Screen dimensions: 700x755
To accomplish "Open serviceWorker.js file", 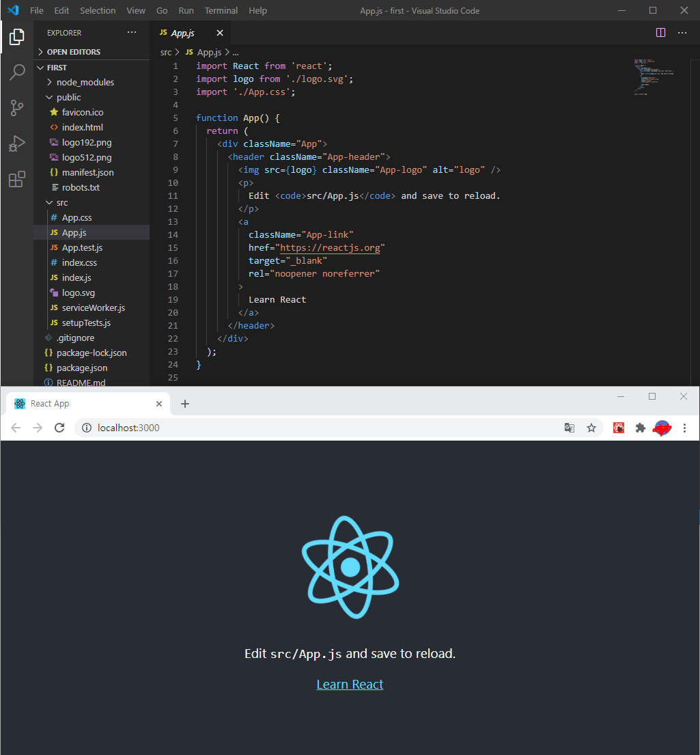I will tap(92, 307).
